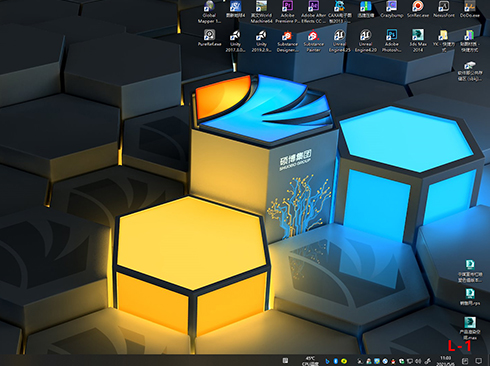Open the ScnRec.exe recorder shortcut
This screenshot has height=366, width=490.
coord(418,9)
